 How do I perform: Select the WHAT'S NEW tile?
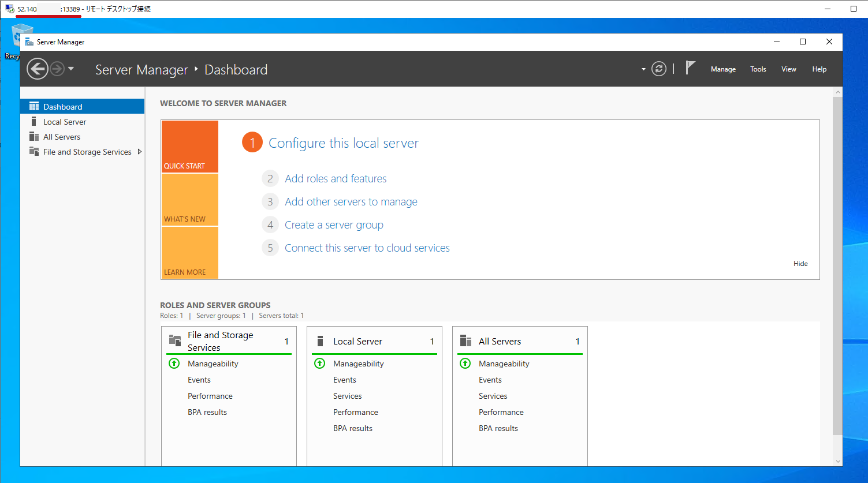tap(190, 200)
